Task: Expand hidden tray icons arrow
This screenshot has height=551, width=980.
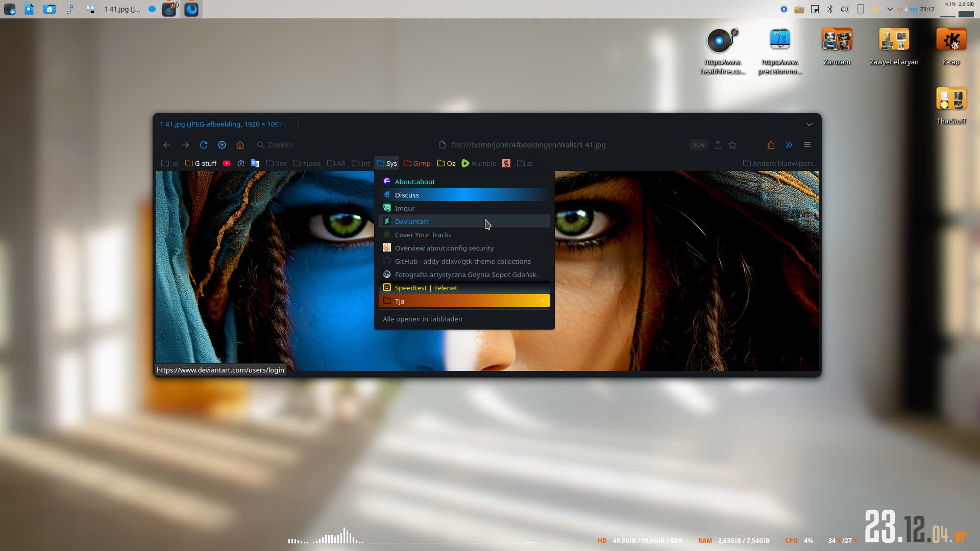Action: click(890, 9)
